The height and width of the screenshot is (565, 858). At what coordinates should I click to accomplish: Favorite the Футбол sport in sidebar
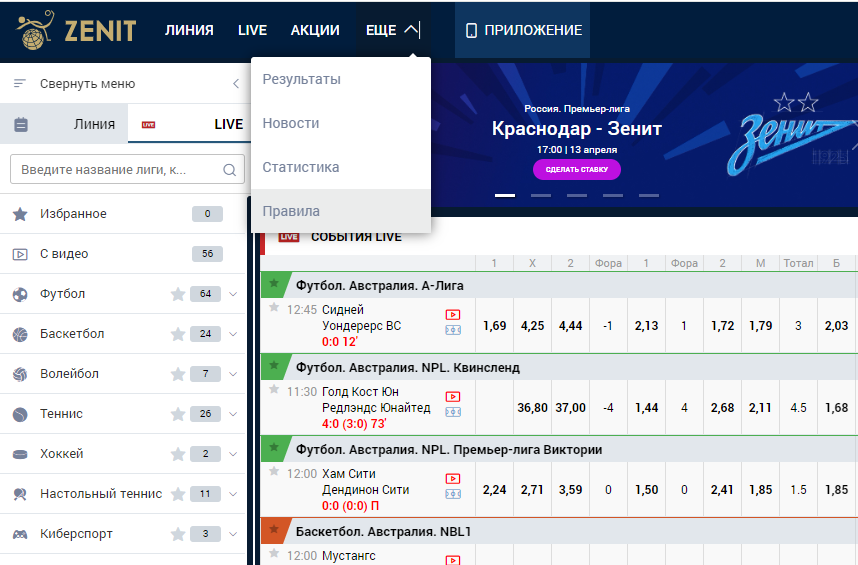tap(178, 294)
